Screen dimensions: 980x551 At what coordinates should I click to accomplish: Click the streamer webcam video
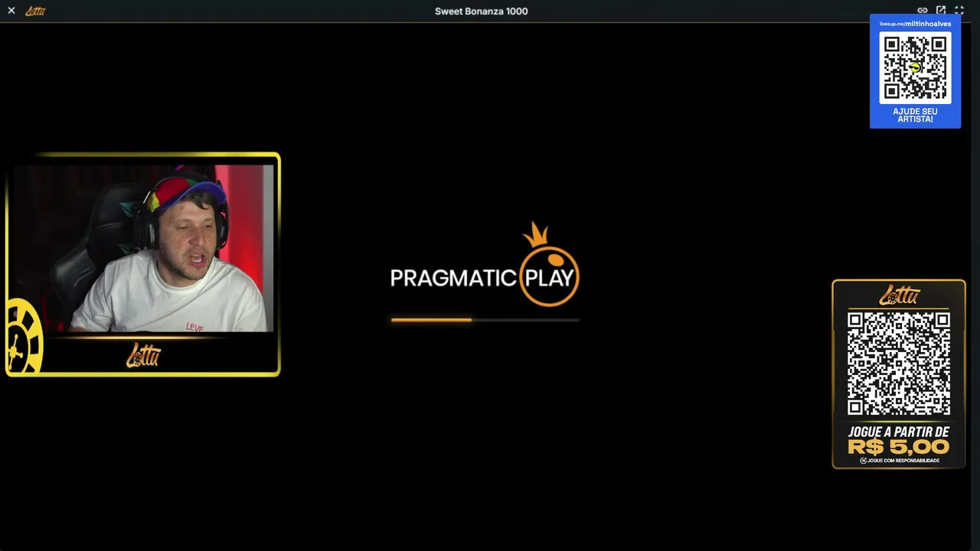coord(143,248)
